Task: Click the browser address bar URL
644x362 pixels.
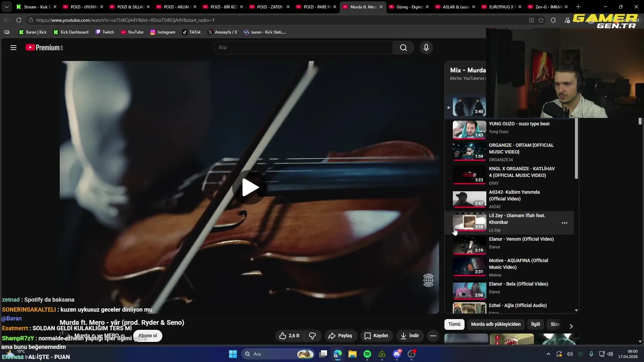Action: click(x=125, y=20)
